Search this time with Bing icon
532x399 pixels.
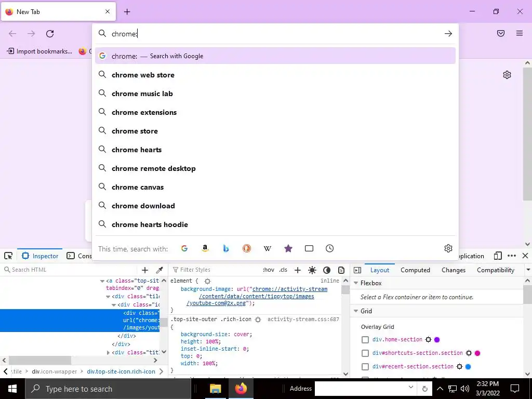pyautogui.click(x=226, y=248)
